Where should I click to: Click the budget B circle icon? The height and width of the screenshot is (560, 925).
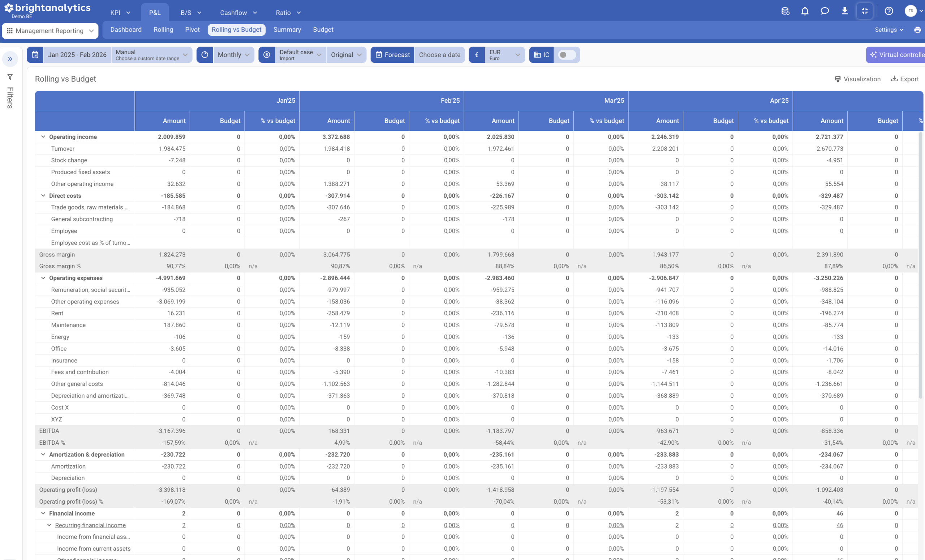(267, 55)
